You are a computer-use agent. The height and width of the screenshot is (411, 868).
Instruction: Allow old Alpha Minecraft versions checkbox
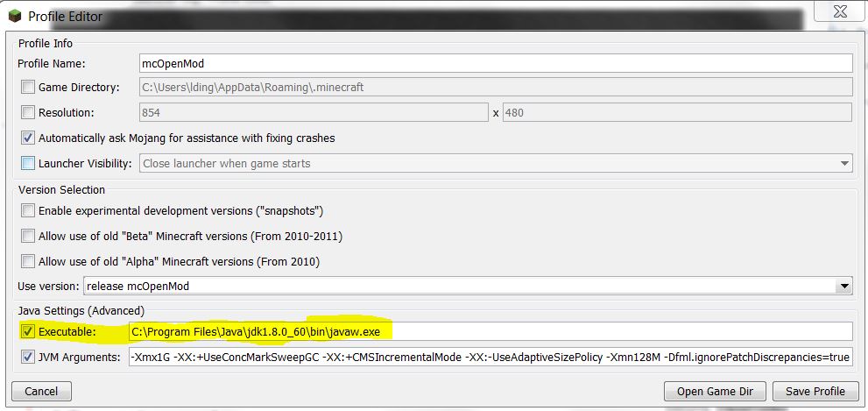point(28,261)
